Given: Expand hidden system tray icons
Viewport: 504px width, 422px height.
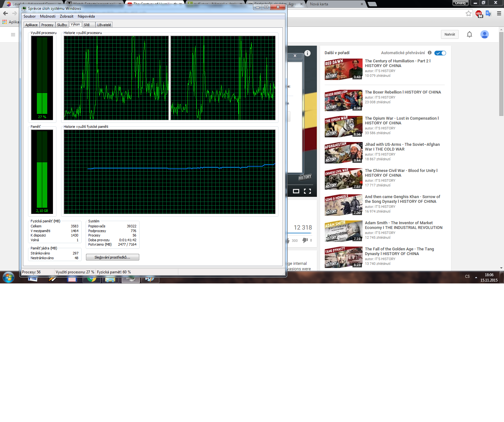Looking at the screenshot, I should click(x=476, y=277).
